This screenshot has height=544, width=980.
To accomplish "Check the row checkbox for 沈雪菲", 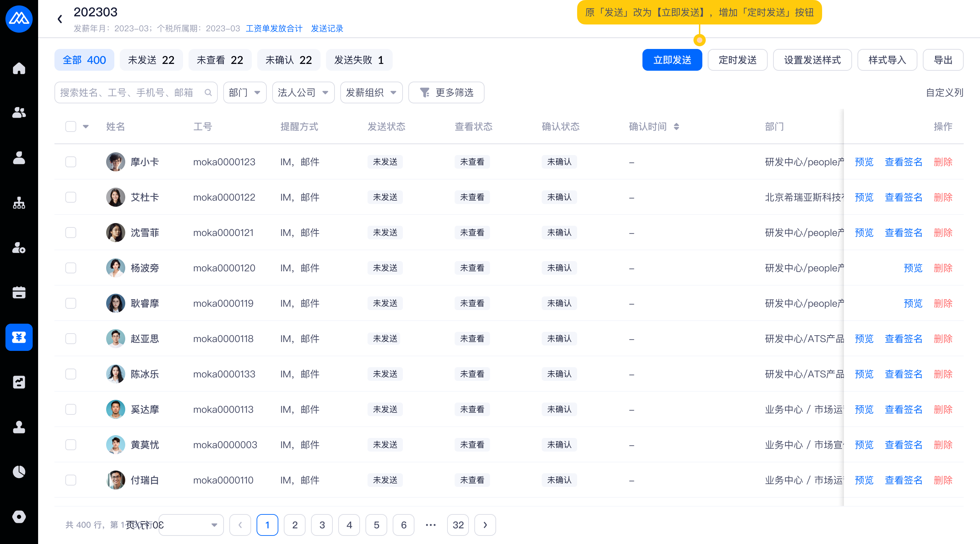I will [71, 233].
